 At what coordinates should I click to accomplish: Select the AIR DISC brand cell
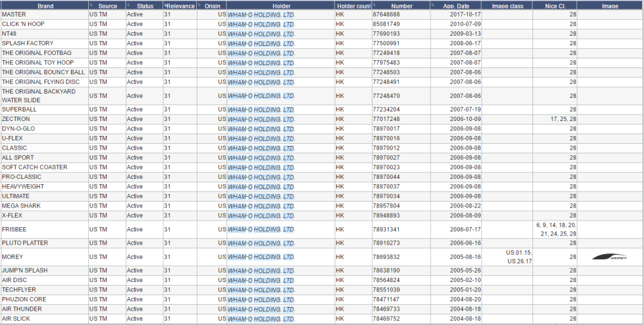pyautogui.click(x=45, y=280)
